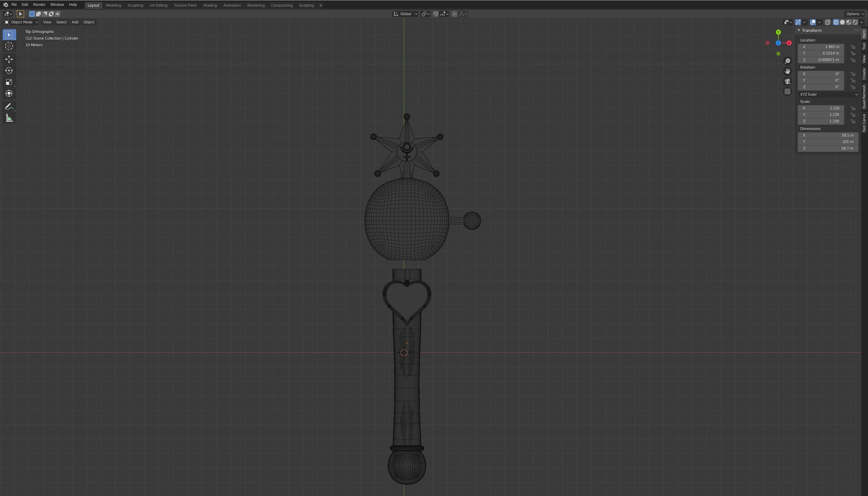Toggle X-ray mode
The image size is (868, 496).
[828, 22]
